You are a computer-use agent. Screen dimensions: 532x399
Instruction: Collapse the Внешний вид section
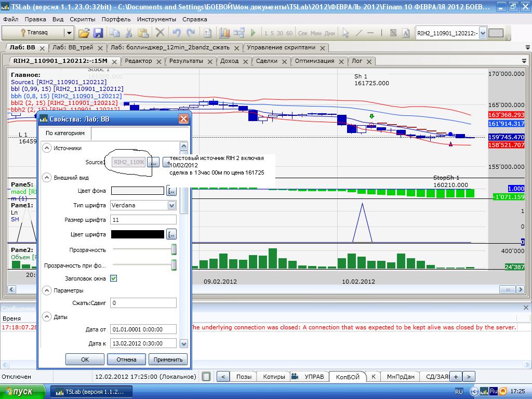coord(47,178)
